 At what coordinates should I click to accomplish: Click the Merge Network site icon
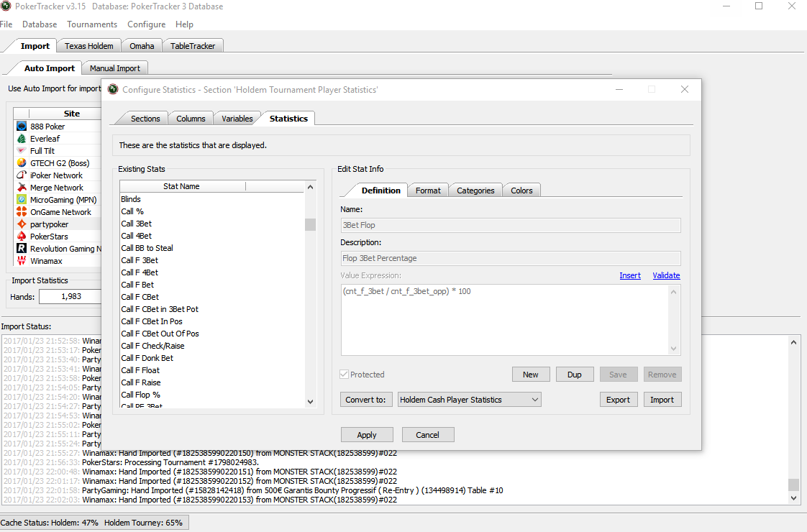click(22, 188)
